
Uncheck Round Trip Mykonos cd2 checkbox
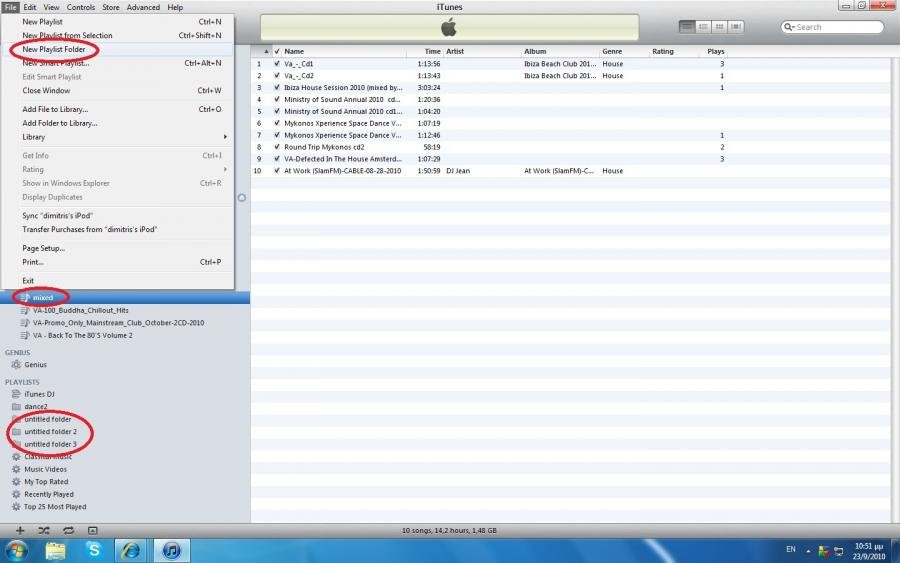click(277, 147)
